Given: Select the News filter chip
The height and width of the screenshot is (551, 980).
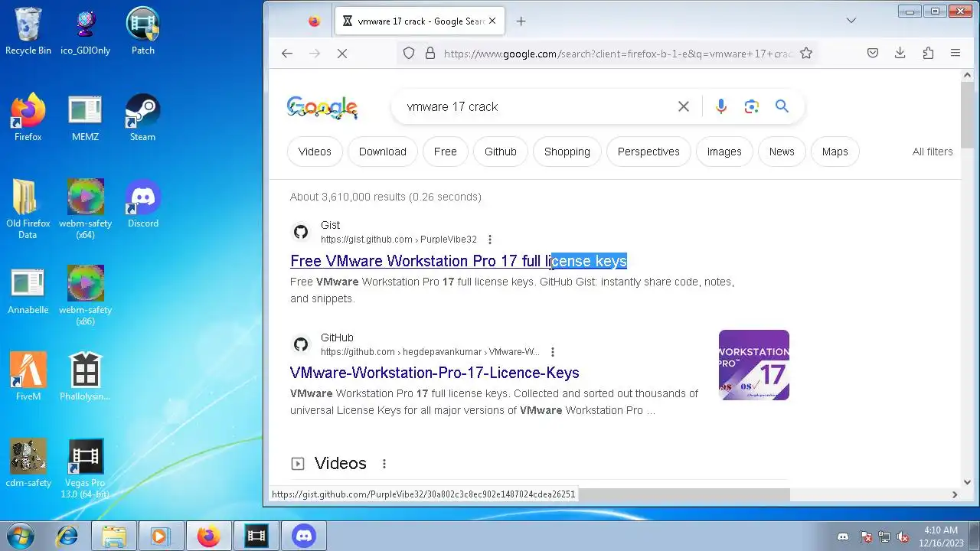Looking at the screenshot, I should 782,152.
